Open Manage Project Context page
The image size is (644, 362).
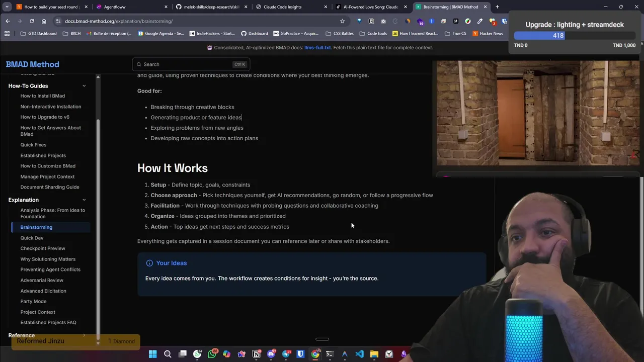coord(47,176)
